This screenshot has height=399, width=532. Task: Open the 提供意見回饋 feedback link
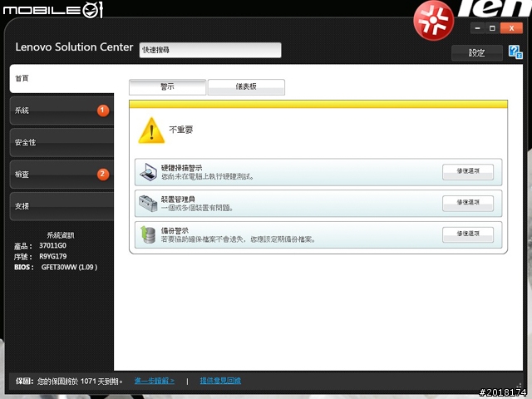pos(220,381)
